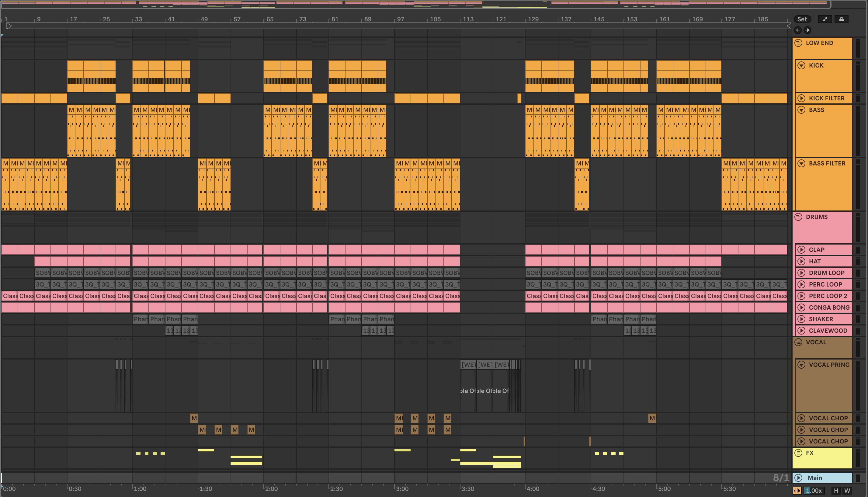Viewport: 868px width, 497px height.
Task: Unfold the Main track arrow
Action: (x=798, y=478)
